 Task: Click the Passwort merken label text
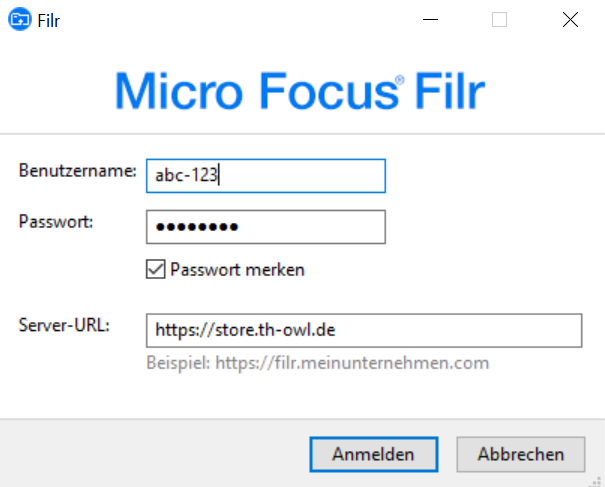[237, 269]
